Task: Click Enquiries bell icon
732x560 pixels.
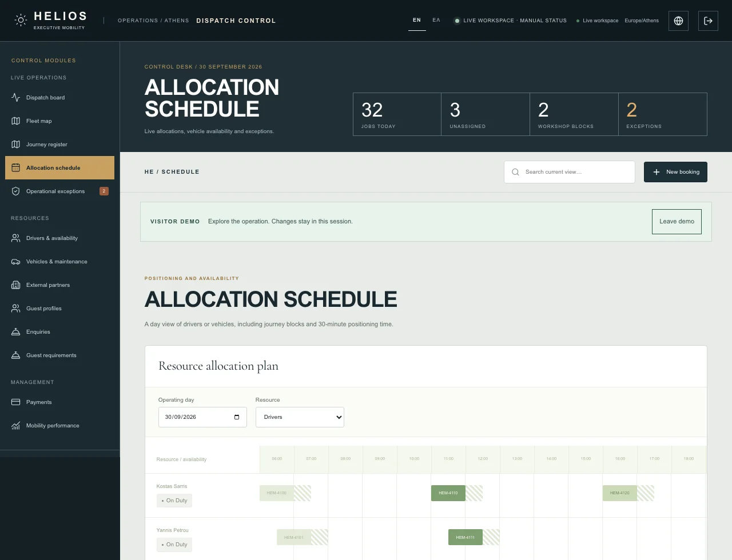Action: pos(16,331)
